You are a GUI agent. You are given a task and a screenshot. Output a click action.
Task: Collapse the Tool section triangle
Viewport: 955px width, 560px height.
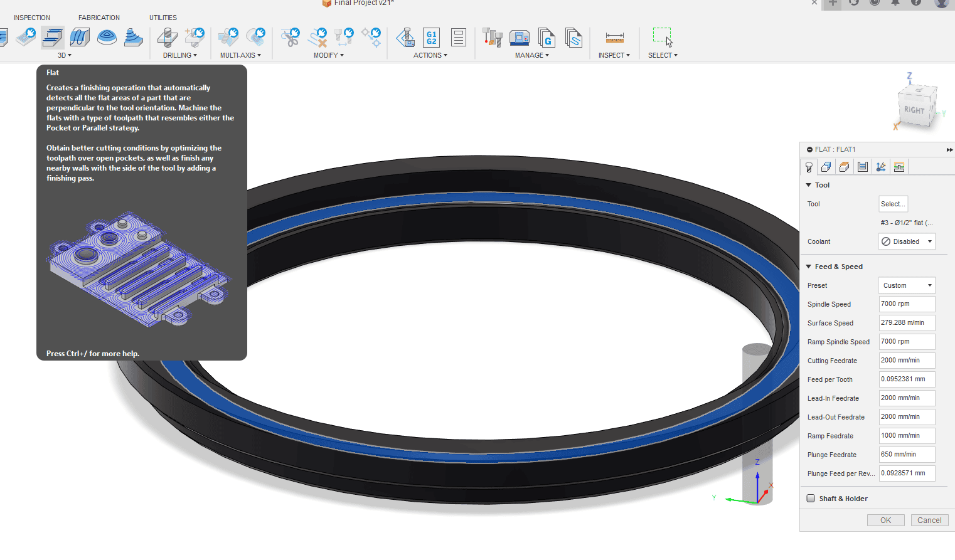809,185
